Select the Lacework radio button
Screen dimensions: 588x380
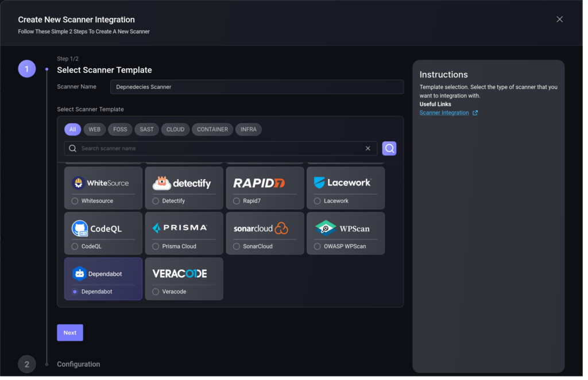tap(317, 201)
